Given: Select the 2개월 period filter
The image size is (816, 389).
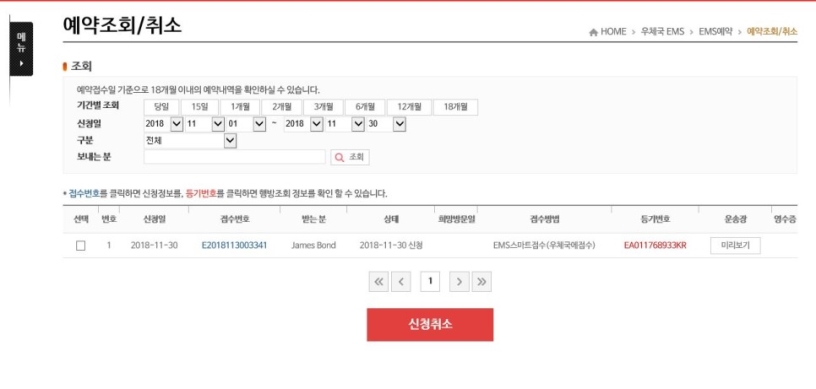Looking at the screenshot, I should click(282, 107).
